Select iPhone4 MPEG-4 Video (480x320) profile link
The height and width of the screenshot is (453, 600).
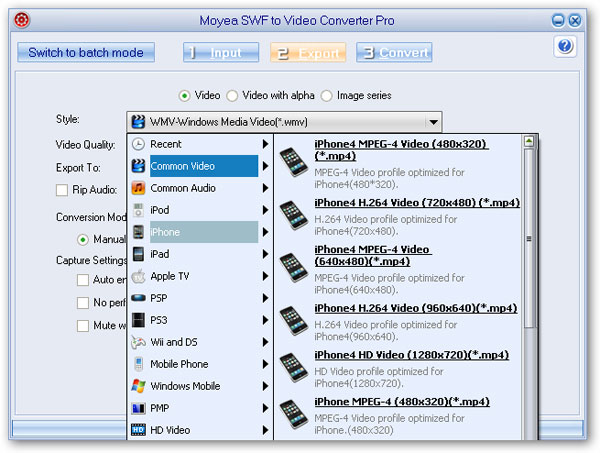click(x=401, y=150)
